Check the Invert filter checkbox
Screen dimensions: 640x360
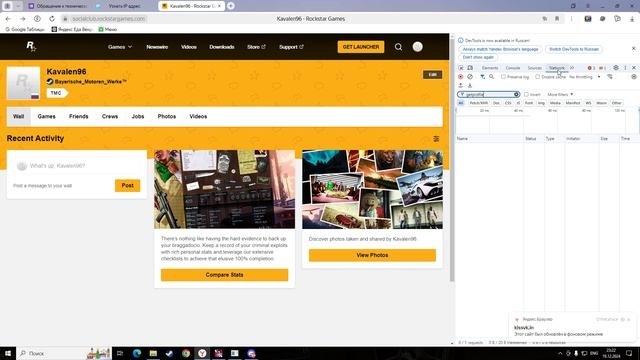[x=526, y=94]
